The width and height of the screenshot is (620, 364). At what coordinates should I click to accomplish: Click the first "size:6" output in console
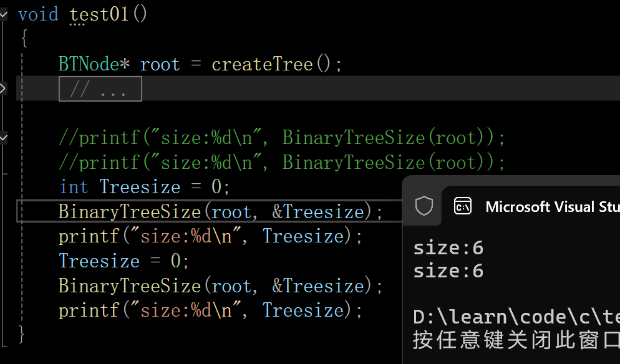coord(448,247)
